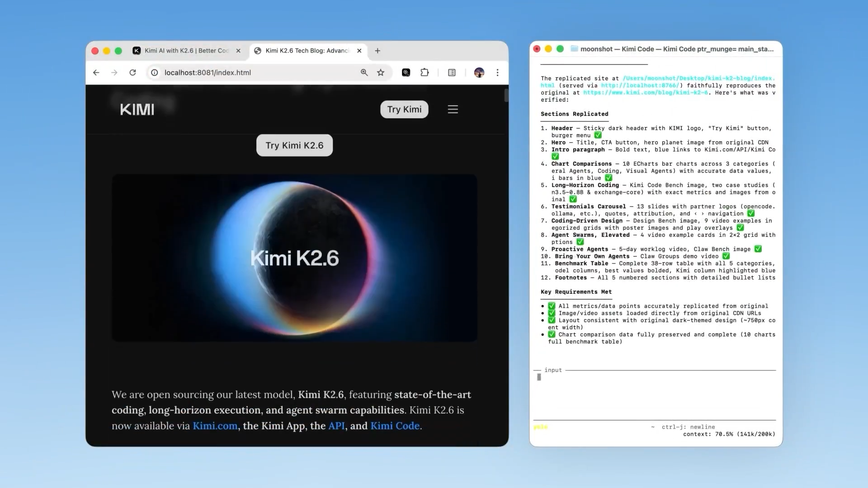Open a new browser tab
The width and height of the screenshot is (868, 488).
tap(377, 51)
